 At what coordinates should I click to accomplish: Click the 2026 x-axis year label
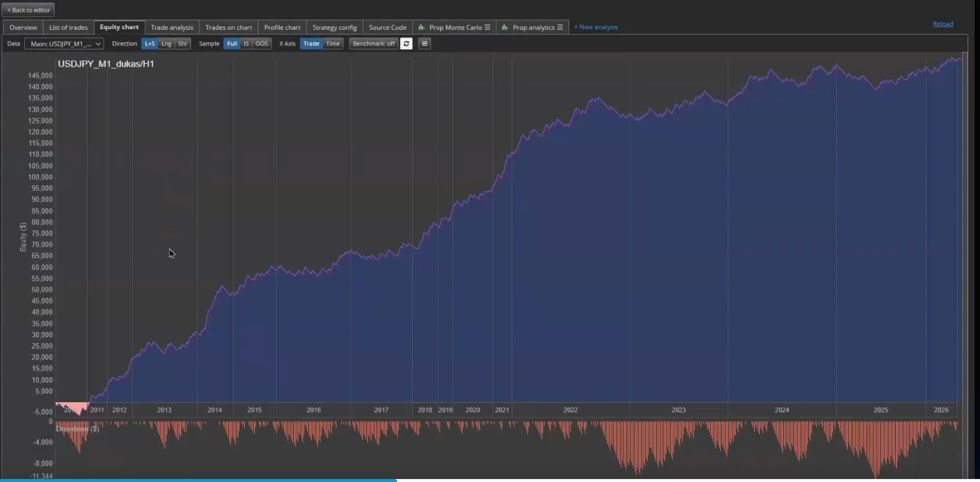point(941,410)
